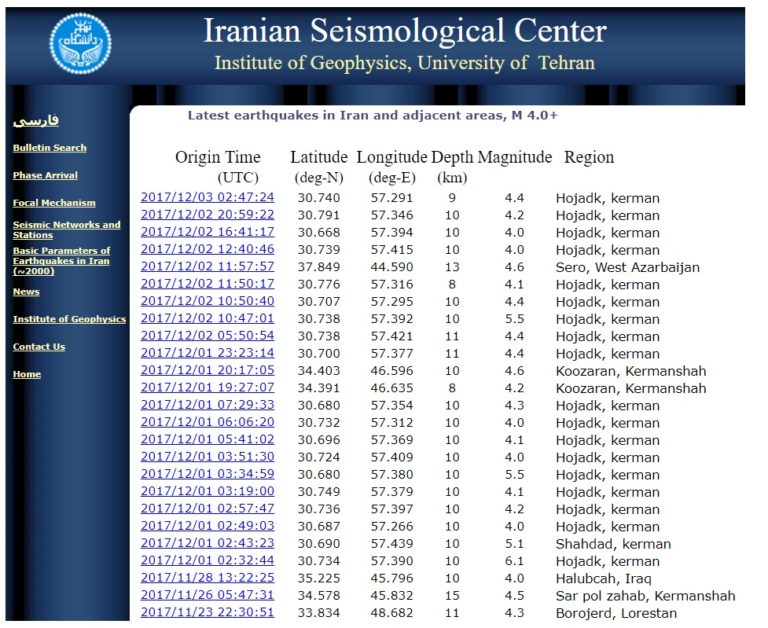Open the Sero event 2017/12/02 11:57:57
768x628 pixels.
207,266
